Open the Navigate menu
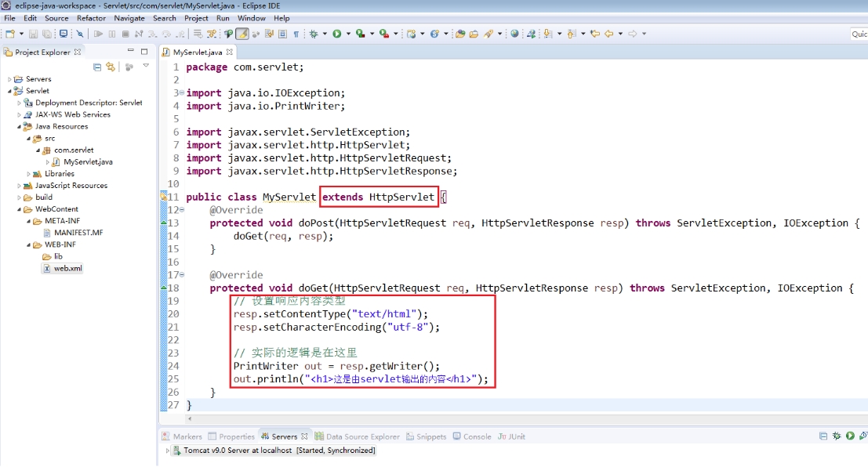The width and height of the screenshot is (868, 467). tap(129, 18)
